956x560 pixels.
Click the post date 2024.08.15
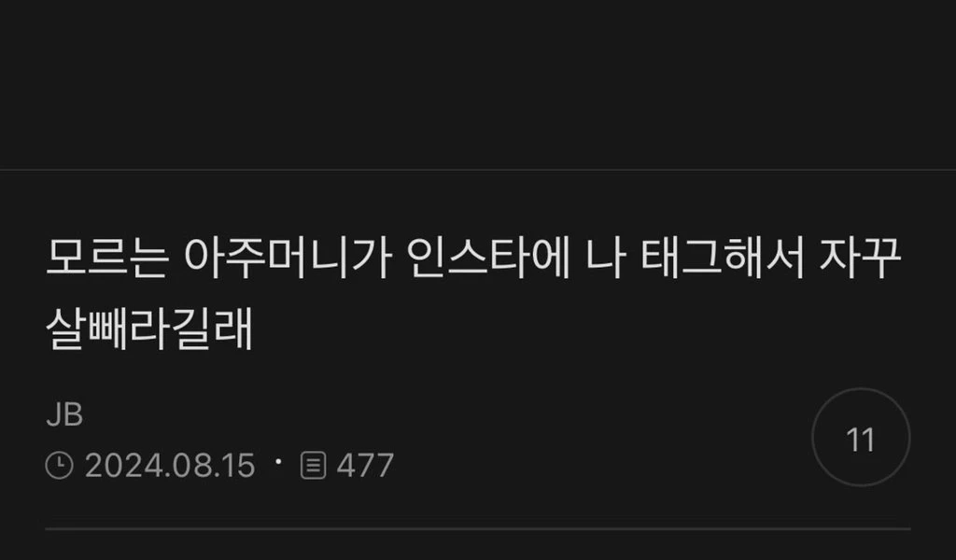click(x=170, y=466)
